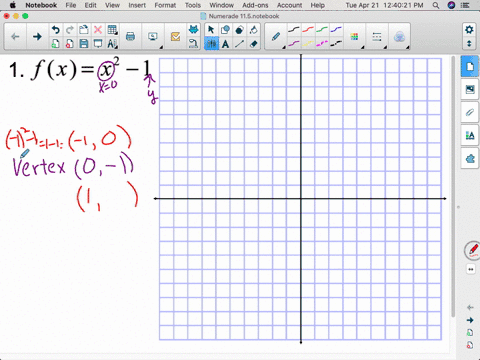480x360 pixels.
Task: Go to the previous page in the toolbar
Action: (x=15, y=37)
